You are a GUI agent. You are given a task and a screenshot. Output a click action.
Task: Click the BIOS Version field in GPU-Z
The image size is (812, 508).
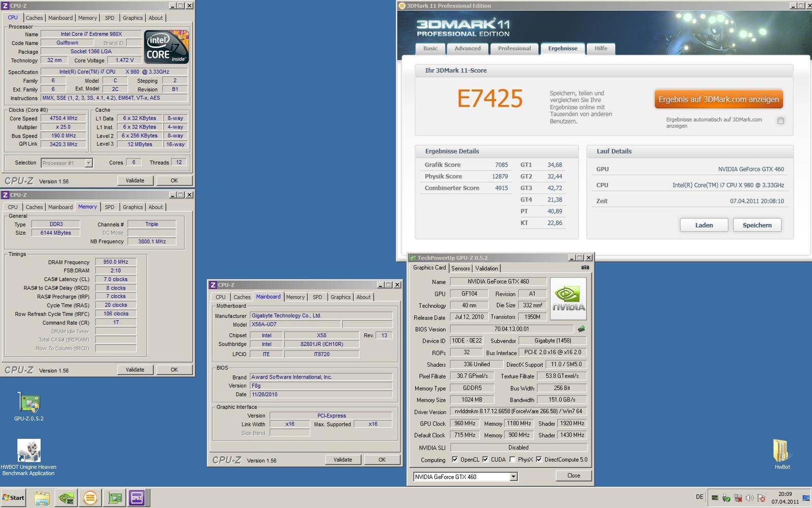(512, 329)
